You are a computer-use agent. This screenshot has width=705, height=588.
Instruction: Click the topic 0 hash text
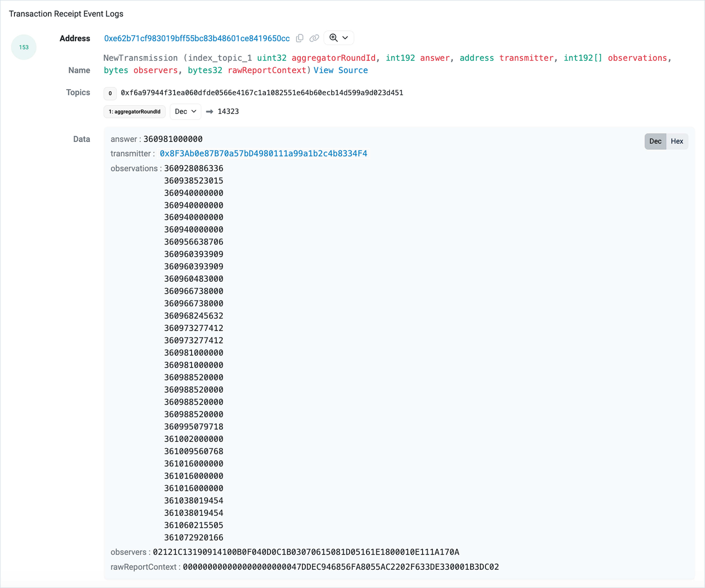[x=262, y=93]
